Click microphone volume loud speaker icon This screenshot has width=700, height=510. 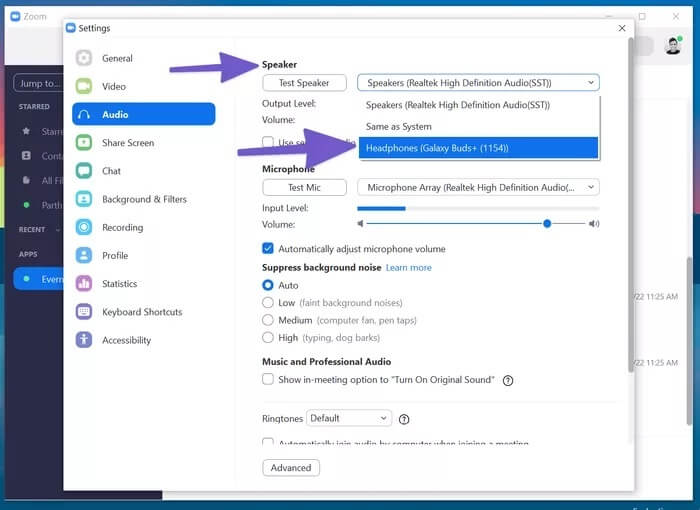(x=594, y=223)
